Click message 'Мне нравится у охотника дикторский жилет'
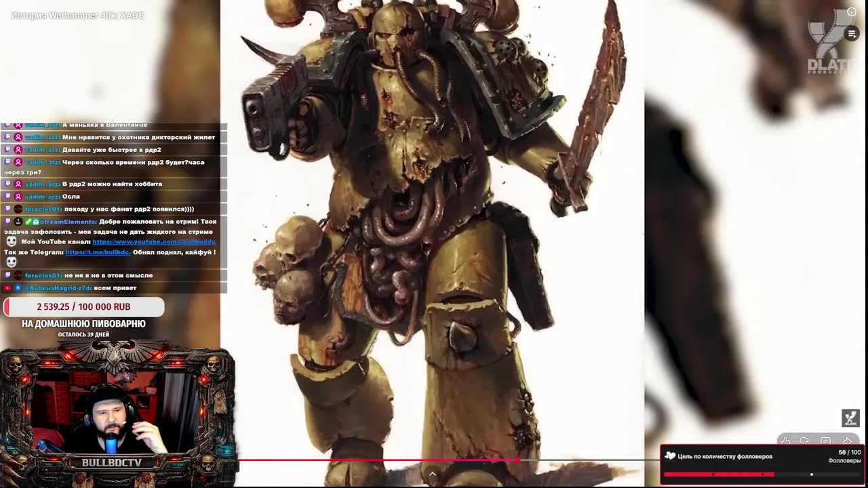868x488 pixels. click(x=138, y=138)
